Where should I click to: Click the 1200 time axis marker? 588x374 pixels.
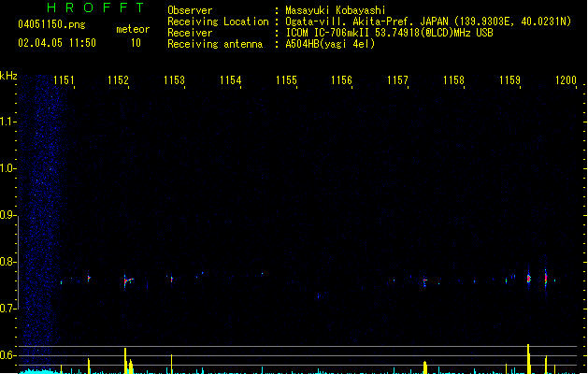coord(566,80)
